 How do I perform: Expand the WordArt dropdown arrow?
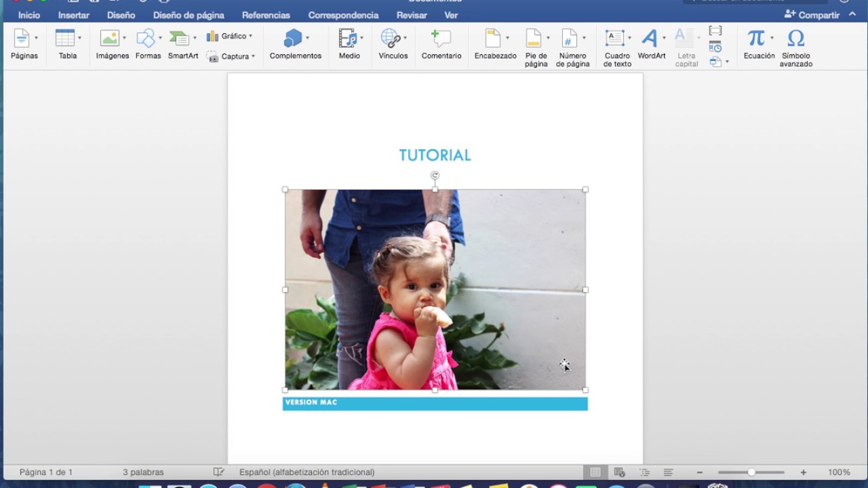(x=664, y=38)
